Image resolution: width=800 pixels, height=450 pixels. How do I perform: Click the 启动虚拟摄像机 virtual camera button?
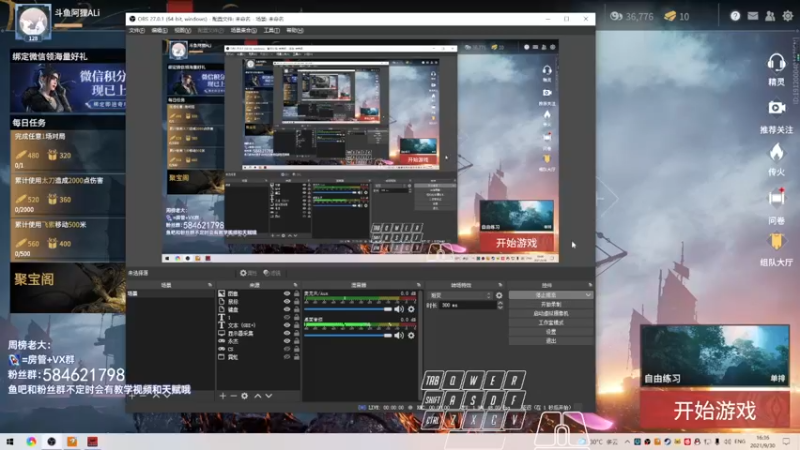coord(551,313)
